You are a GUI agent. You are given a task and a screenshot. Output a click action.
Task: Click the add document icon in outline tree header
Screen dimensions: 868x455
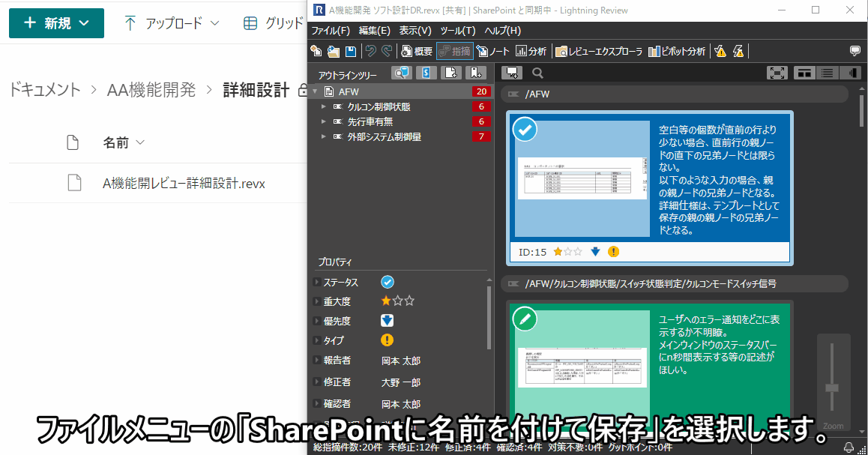tap(451, 73)
